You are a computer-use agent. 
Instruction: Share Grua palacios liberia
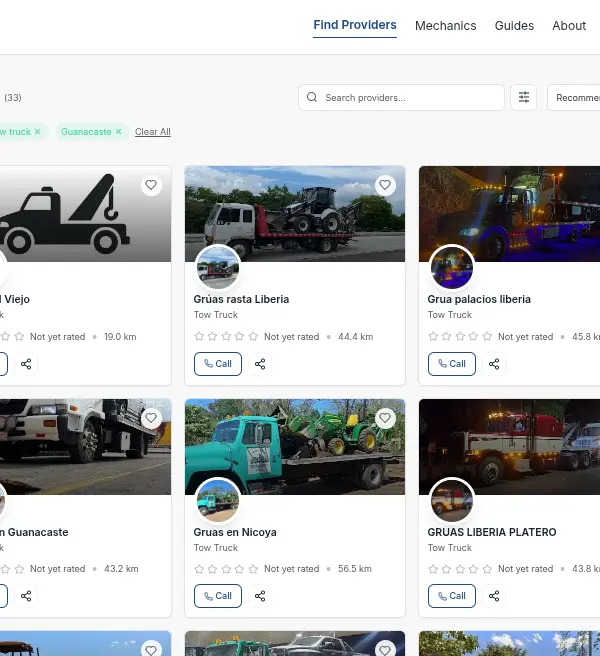(x=494, y=364)
